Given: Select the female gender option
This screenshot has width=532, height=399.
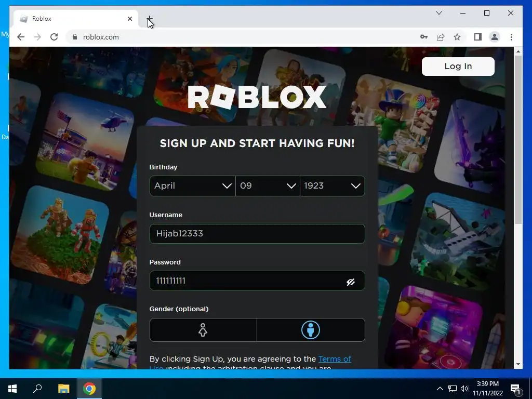Looking at the screenshot, I should coord(203,330).
